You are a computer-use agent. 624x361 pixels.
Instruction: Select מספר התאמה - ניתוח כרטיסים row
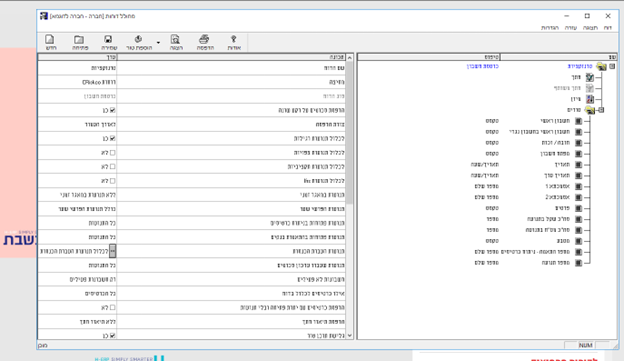pos(535,252)
